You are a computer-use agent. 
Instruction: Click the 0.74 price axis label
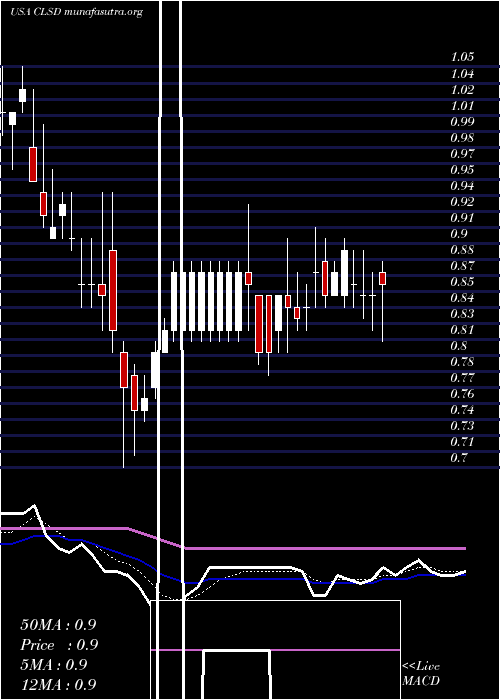point(462,410)
